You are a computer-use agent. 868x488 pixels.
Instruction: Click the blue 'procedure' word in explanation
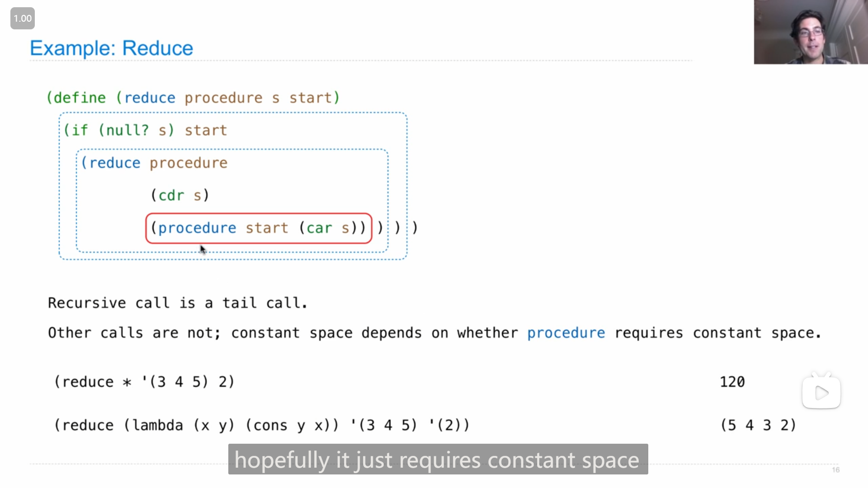pos(566,333)
